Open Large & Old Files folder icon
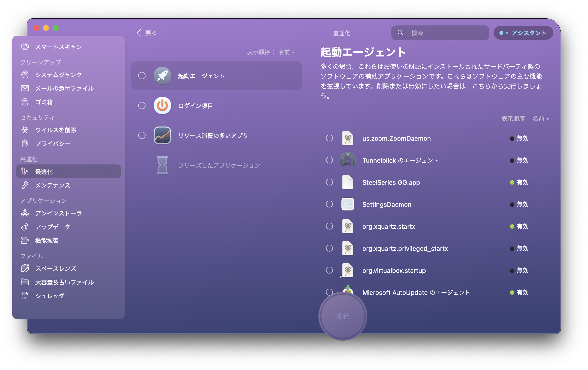 pyautogui.click(x=25, y=282)
